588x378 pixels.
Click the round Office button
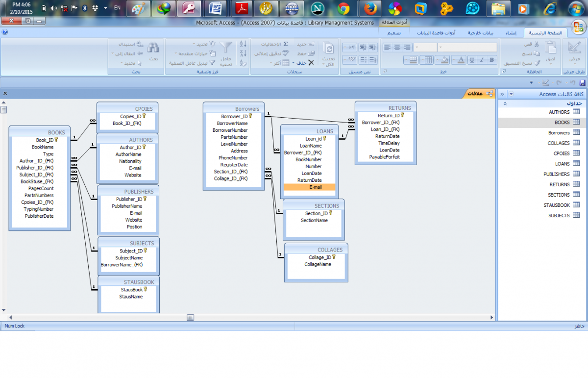[579, 26]
